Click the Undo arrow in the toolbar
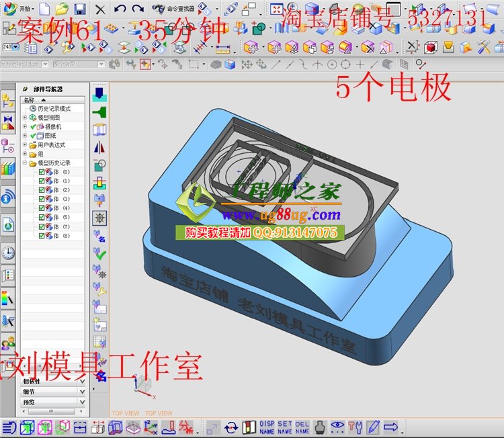Viewport: 504px width, 438px height. [x=120, y=9]
